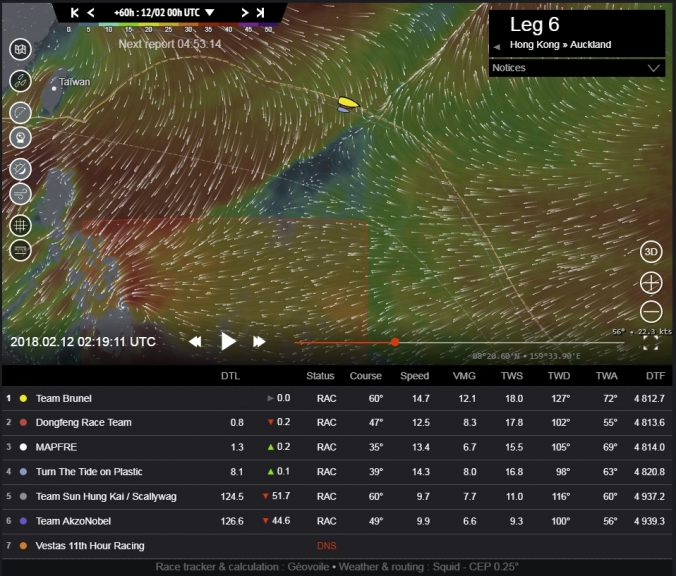
Task: Click the DNS status for Vestas
Action: click(x=326, y=546)
